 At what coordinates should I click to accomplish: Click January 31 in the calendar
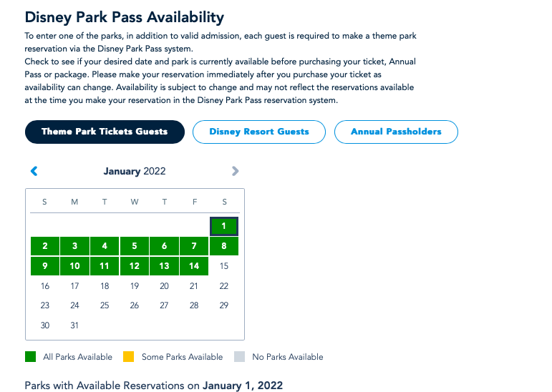[x=74, y=325]
